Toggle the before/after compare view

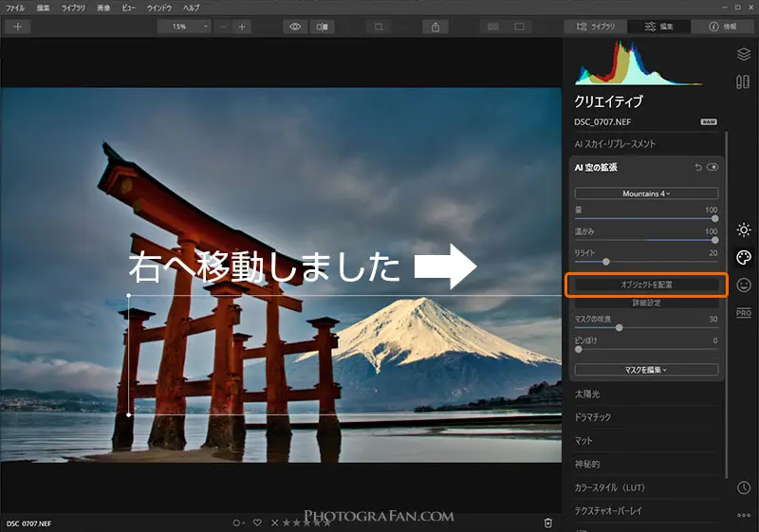click(322, 27)
